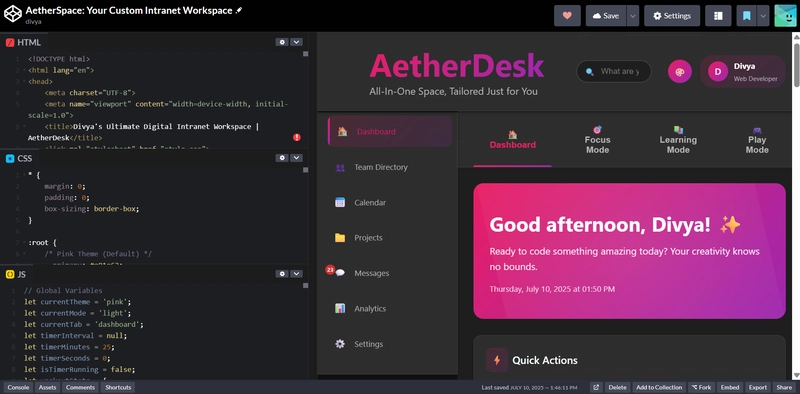This screenshot has height=394, width=800.
Task: Click the preview pane vertical scrollbar
Action: [796, 65]
